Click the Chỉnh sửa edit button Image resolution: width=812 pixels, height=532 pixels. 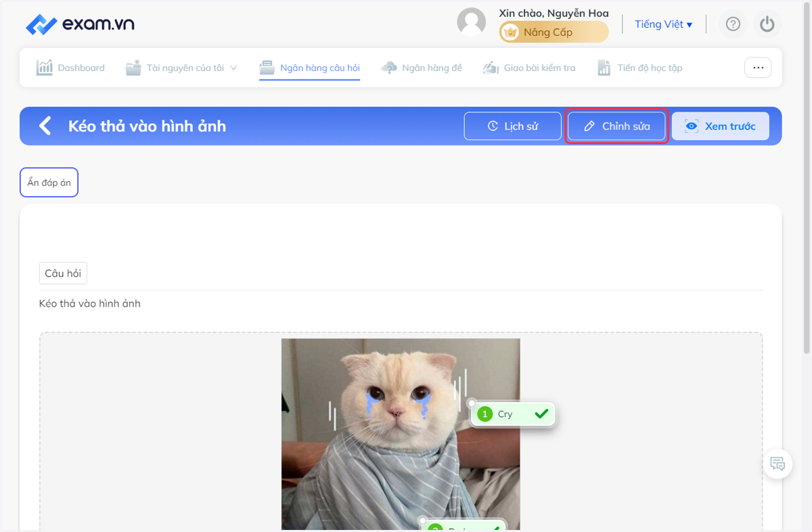(616, 126)
